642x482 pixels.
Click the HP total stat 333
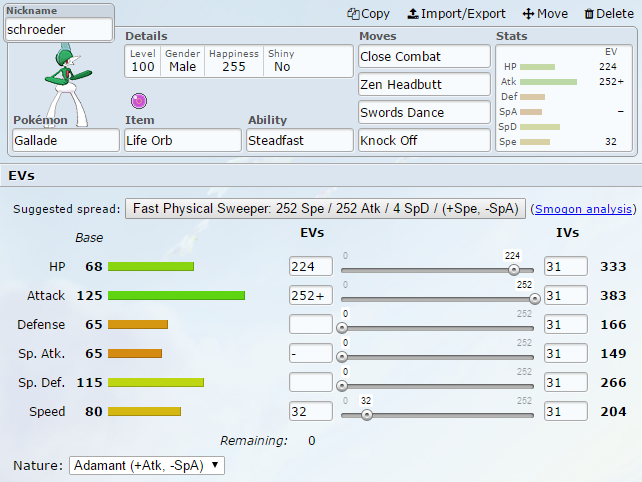[x=613, y=267]
